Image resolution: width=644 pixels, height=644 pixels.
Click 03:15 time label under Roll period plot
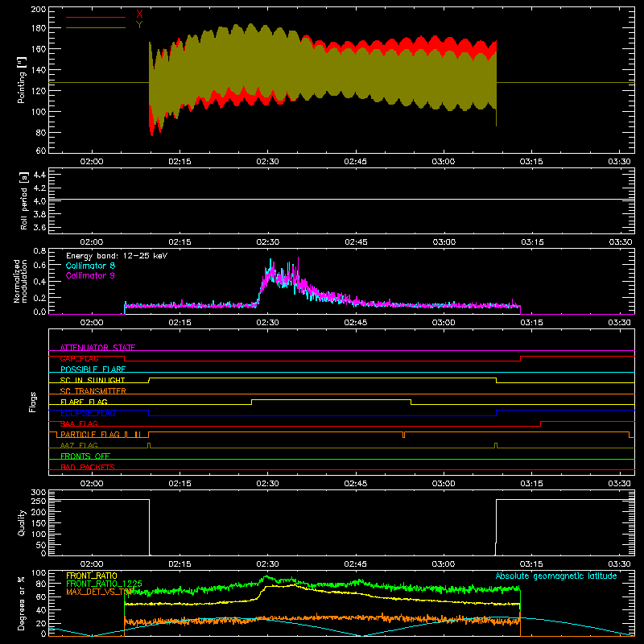[x=532, y=242]
